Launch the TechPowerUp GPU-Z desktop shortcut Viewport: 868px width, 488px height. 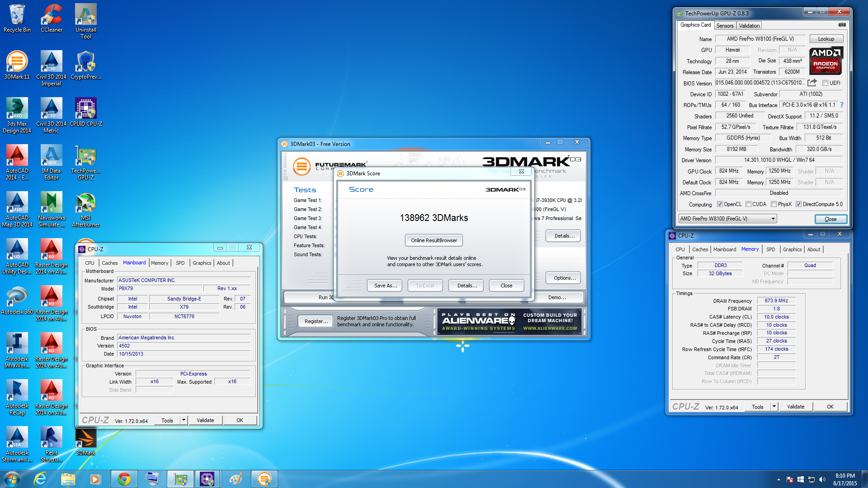pos(86,162)
